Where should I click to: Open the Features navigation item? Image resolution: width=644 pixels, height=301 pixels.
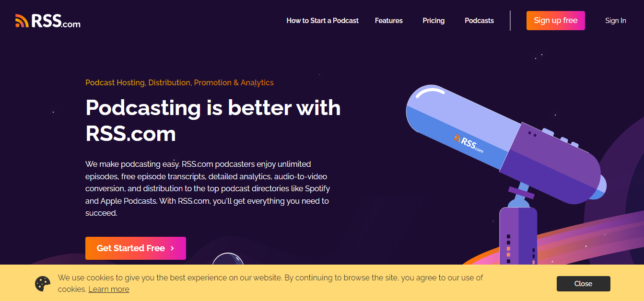click(x=388, y=21)
